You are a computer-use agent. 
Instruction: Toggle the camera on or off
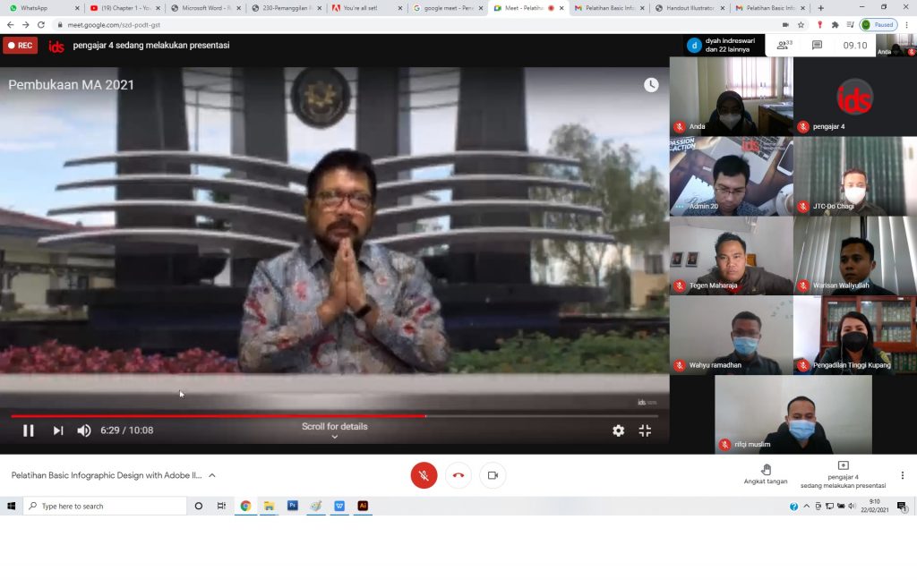[x=492, y=475]
